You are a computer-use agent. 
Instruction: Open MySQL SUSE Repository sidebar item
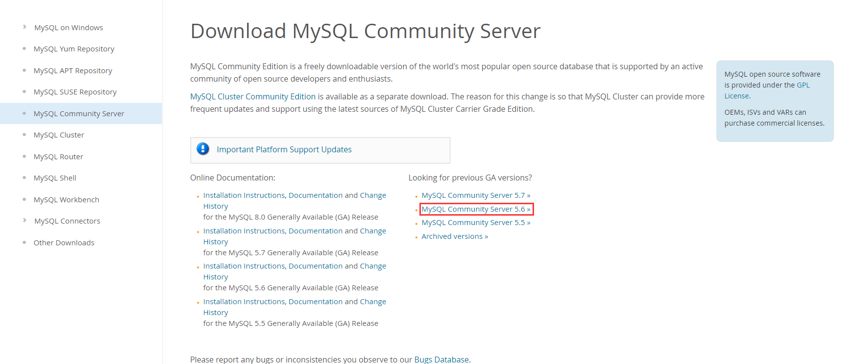pos(75,92)
